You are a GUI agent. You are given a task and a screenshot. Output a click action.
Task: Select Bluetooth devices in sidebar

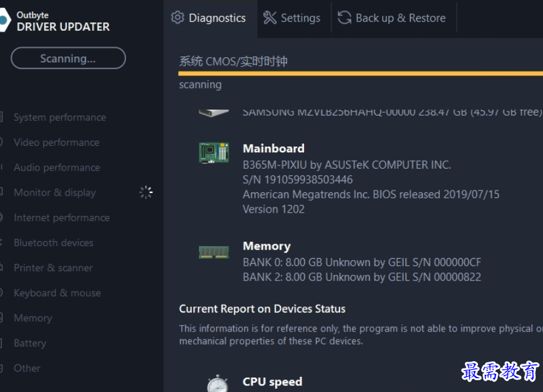[x=53, y=243]
